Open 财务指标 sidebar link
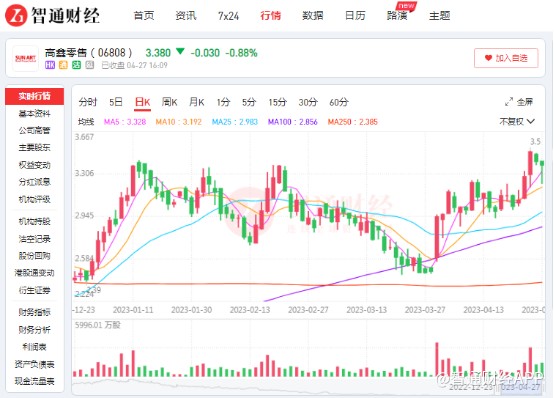Screen dimensions: 554x398 click(35, 312)
